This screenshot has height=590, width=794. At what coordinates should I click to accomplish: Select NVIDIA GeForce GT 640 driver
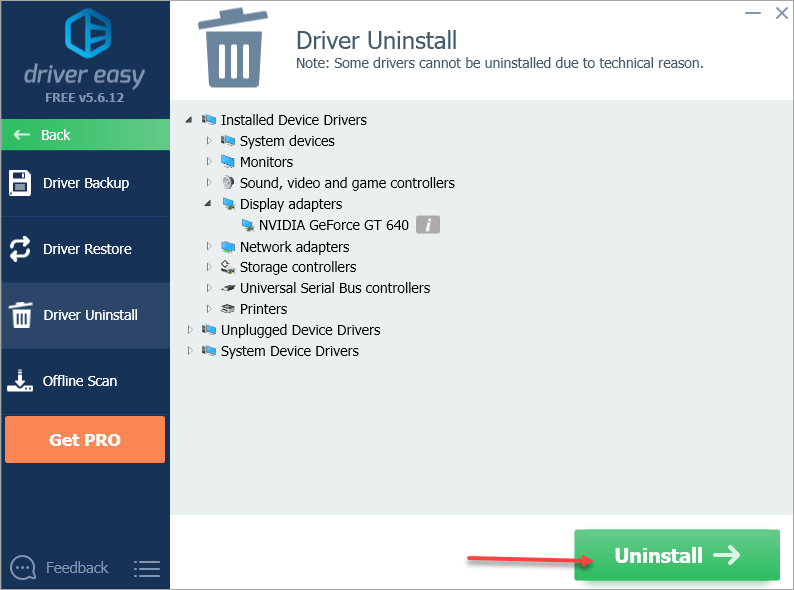[x=334, y=225]
